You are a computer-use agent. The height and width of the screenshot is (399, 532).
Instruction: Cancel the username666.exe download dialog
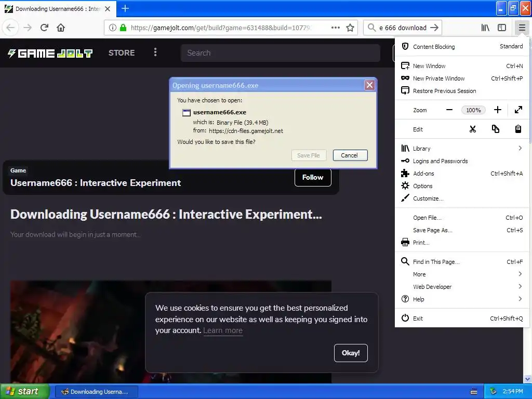pos(350,155)
